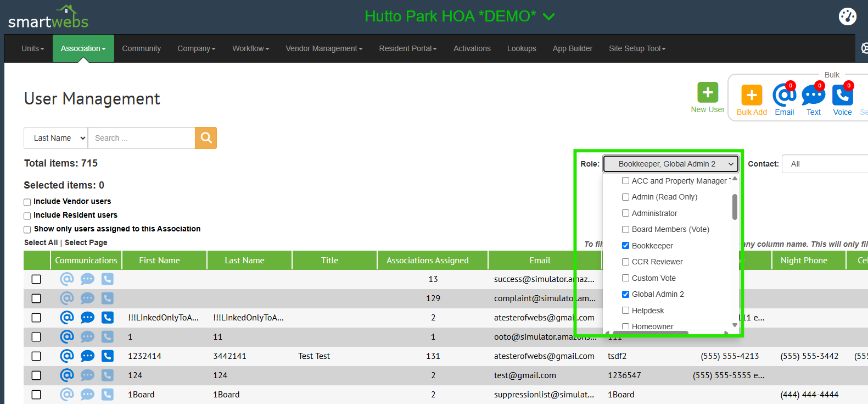868x404 pixels.
Task: Uncheck the Bookkeeper role option
Action: (x=625, y=246)
